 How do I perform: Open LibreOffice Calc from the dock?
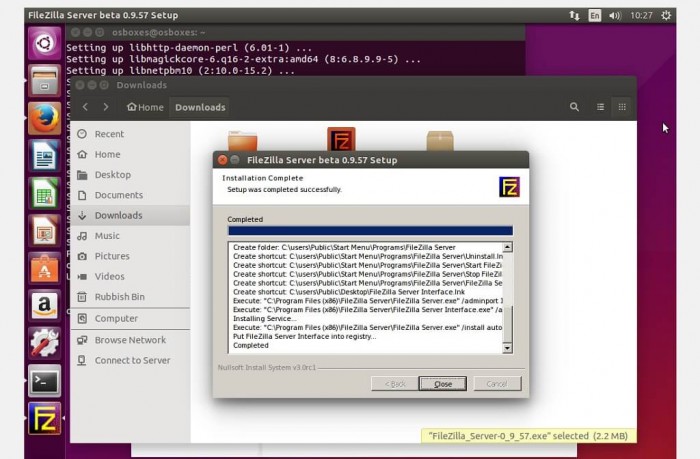click(x=44, y=193)
